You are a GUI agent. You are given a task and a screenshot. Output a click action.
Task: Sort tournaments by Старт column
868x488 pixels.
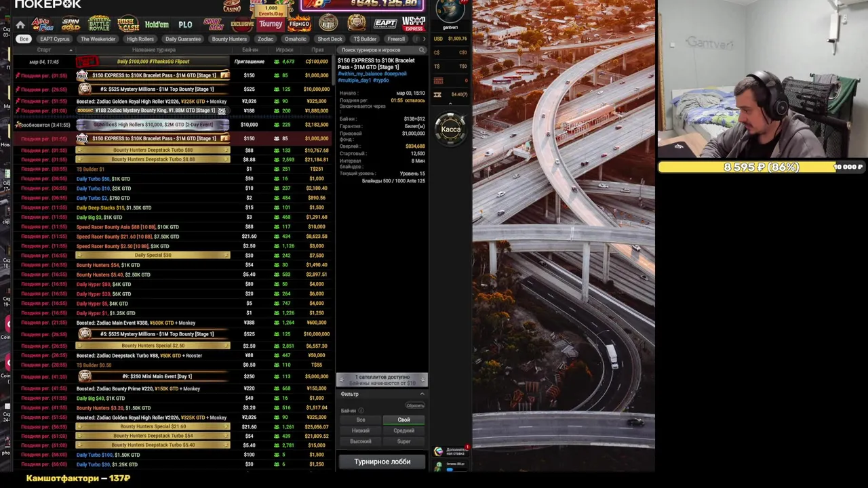[x=44, y=50]
